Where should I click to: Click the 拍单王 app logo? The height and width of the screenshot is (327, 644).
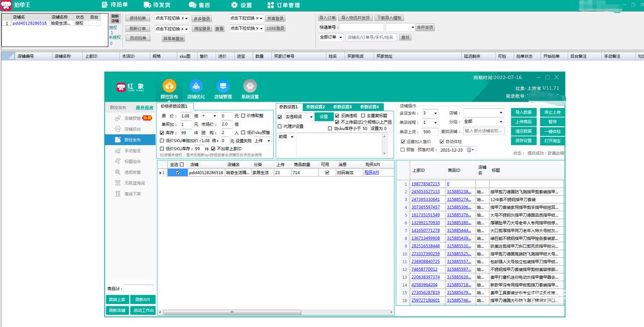(6, 5)
